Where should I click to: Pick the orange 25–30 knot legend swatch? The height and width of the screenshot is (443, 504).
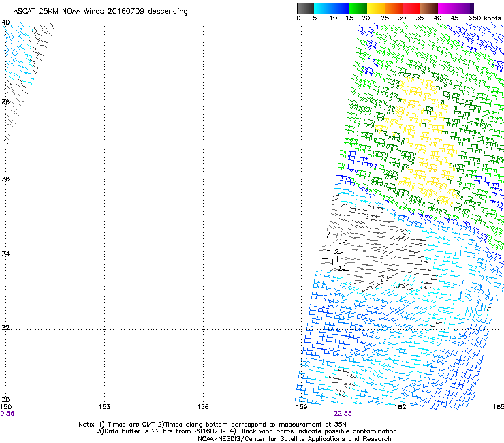point(394,8)
